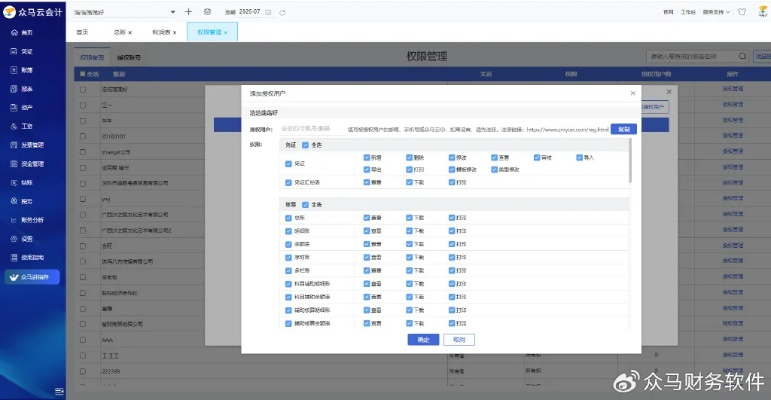Switch to the 首页 tab

pos(82,32)
